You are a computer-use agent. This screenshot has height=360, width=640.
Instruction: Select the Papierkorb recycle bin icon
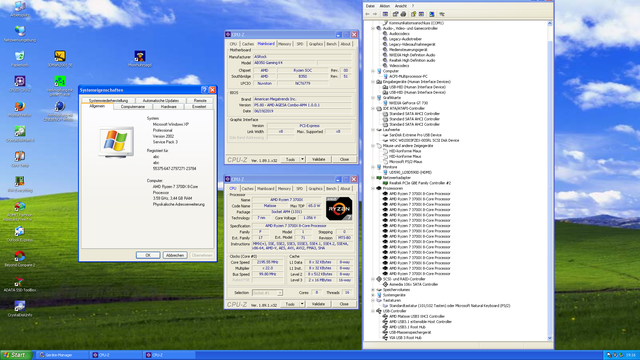point(20,59)
